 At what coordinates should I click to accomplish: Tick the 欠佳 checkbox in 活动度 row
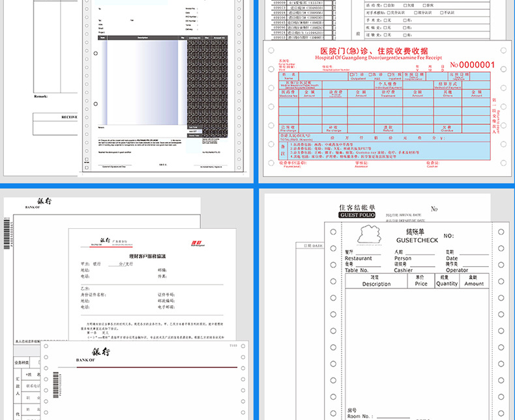(405, 5)
